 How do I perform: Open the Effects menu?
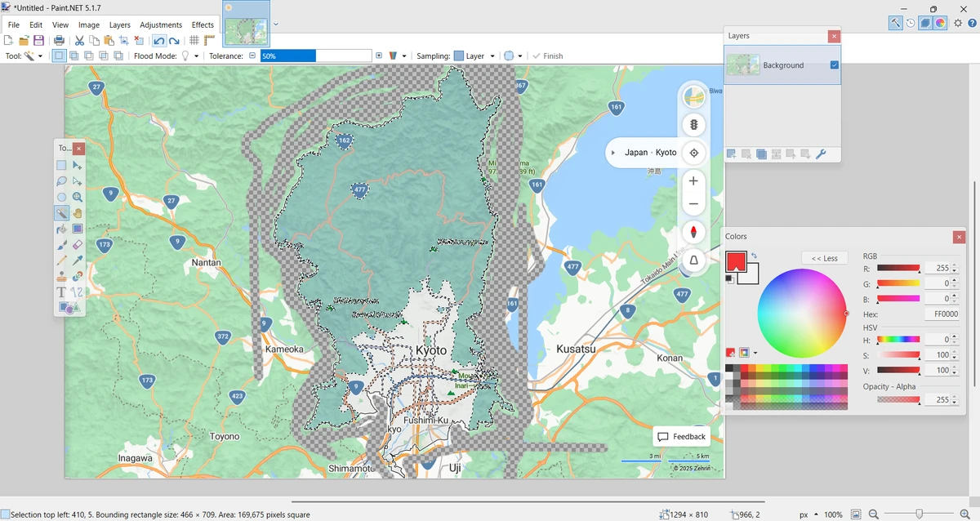tap(203, 24)
